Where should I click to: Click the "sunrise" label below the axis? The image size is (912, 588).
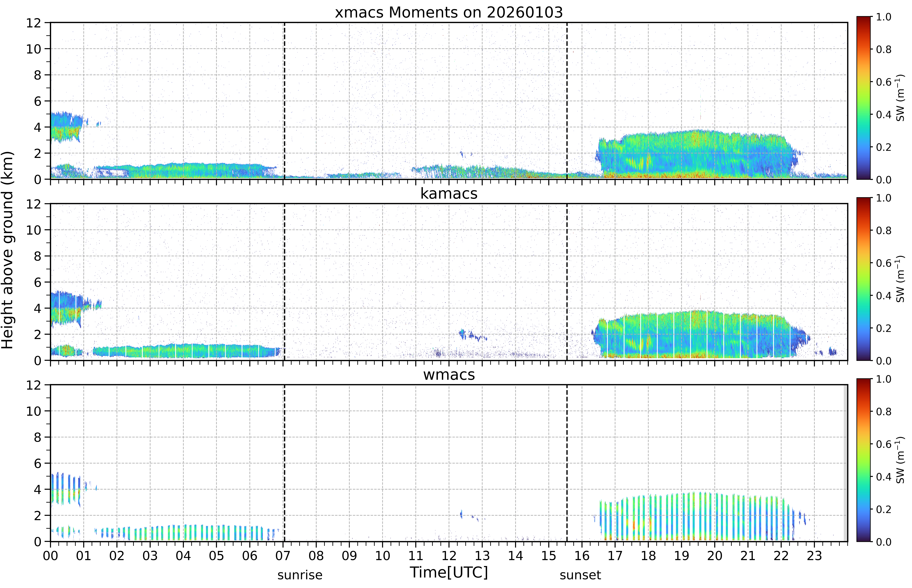[300, 575]
